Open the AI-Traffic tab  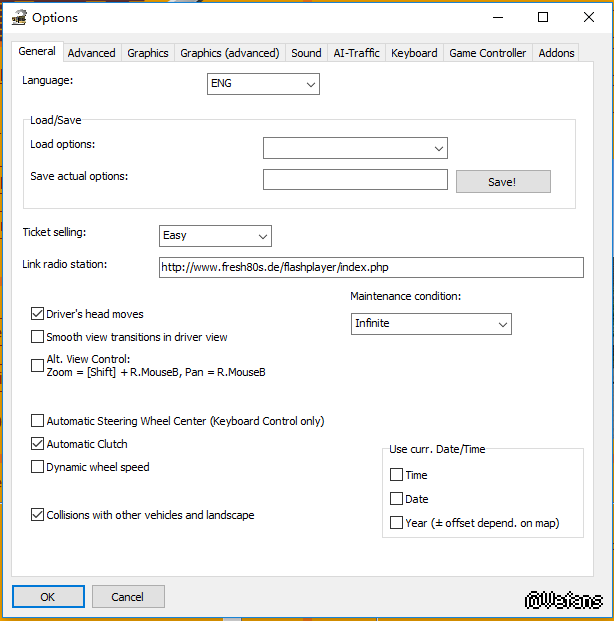pos(357,53)
